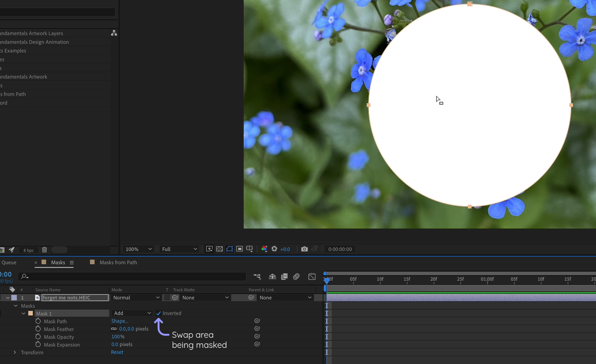596x364 pixels.
Task: Enable motion blur icon in timeline
Action: pyautogui.click(x=296, y=277)
